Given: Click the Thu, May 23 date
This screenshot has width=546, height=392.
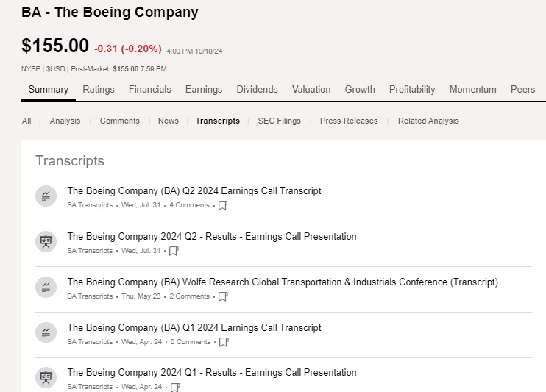Looking at the screenshot, I should (141, 296).
